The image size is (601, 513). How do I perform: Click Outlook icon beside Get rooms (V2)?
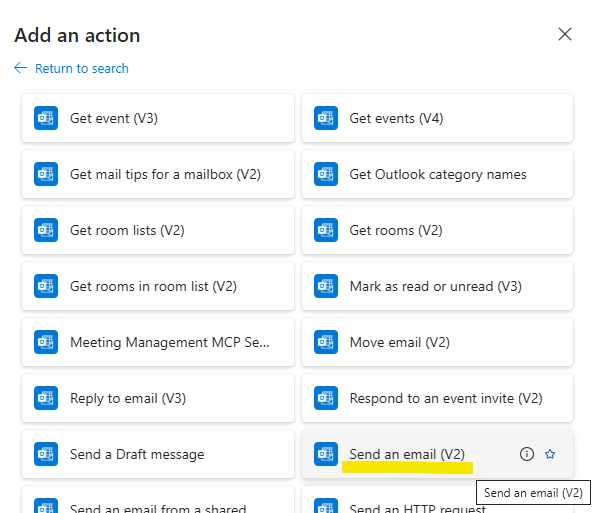pyautogui.click(x=326, y=230)
